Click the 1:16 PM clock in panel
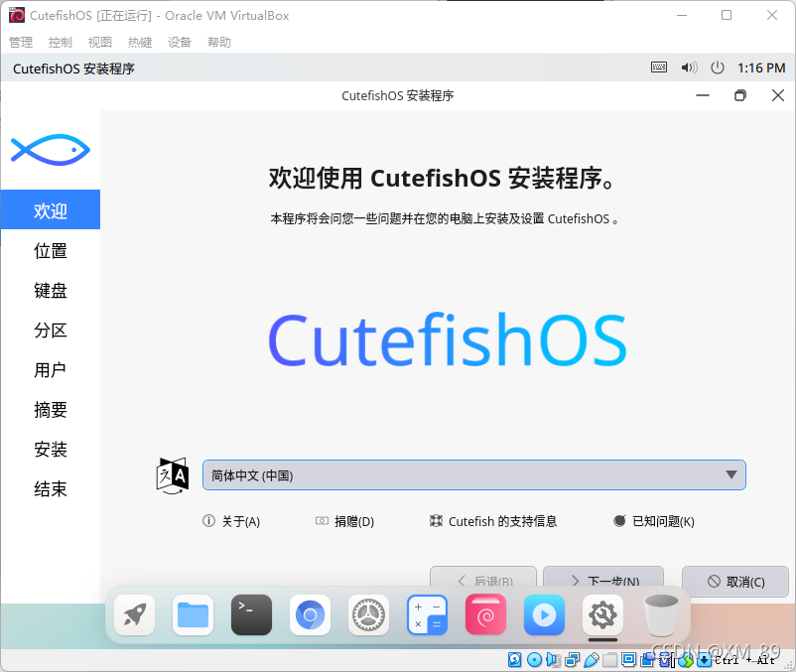 (x=761, y=67)
